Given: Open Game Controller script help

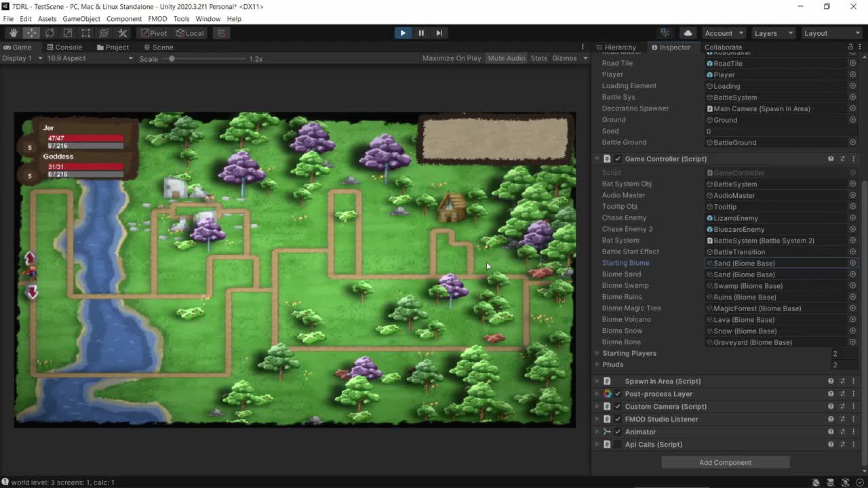Looking at the screenshot, I should [831, 159].
